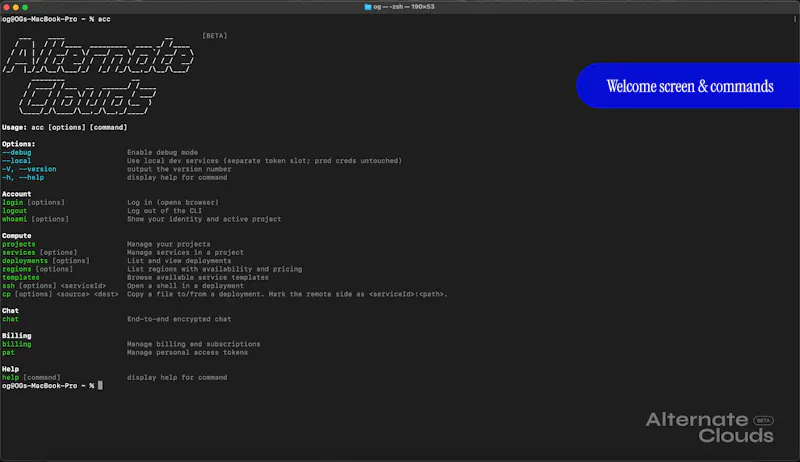Image resolution: width=800 pixels, height=462 pixels.
Task: Click the 'cp' command
Action: [x=6, y=294]
